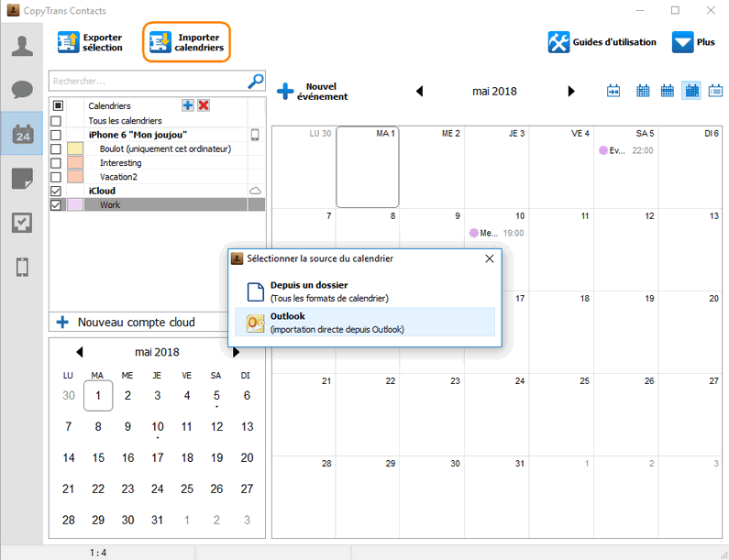Switch to week view icon
Viewport: 729px width, 560px height.
[668, 91]
